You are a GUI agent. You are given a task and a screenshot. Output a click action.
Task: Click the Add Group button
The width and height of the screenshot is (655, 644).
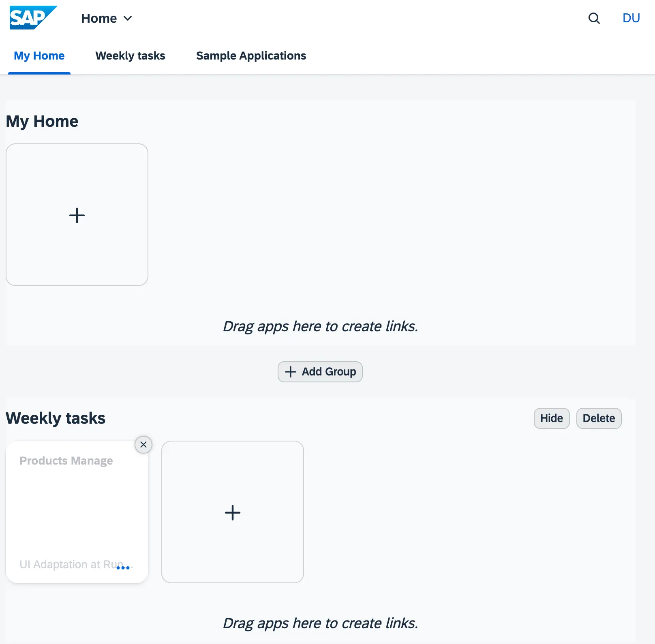pos(320,372)
